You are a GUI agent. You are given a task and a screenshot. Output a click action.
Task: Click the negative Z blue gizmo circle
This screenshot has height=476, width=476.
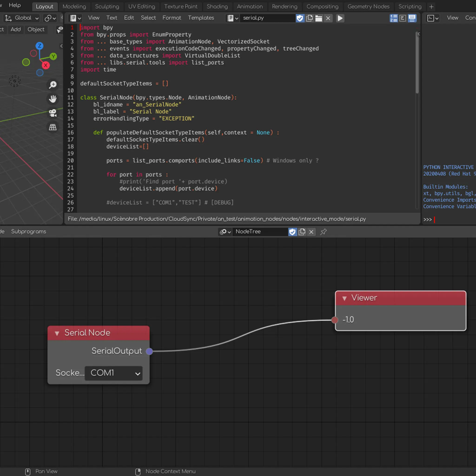(40, 73)
